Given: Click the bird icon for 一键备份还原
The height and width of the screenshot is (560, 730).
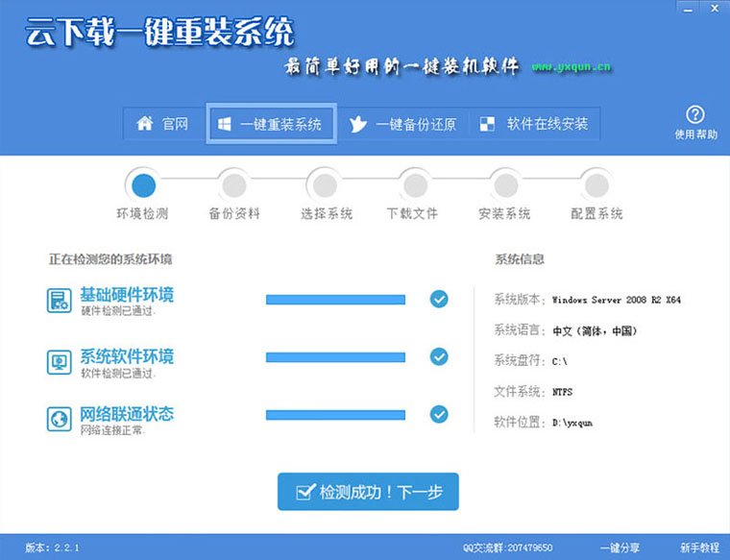Looking at the screenshot, I should pyautogui.click(x=358, y=124).
